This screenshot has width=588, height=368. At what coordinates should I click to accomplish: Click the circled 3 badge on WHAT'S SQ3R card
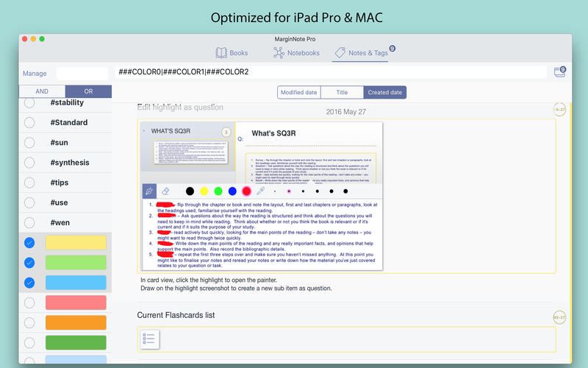click(x=226, y=132)
